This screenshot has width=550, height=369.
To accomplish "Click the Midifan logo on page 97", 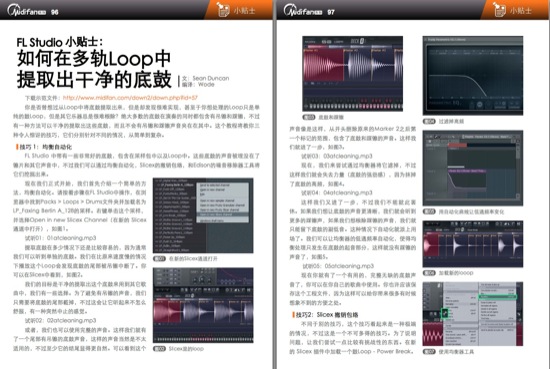I will point(303,10).
